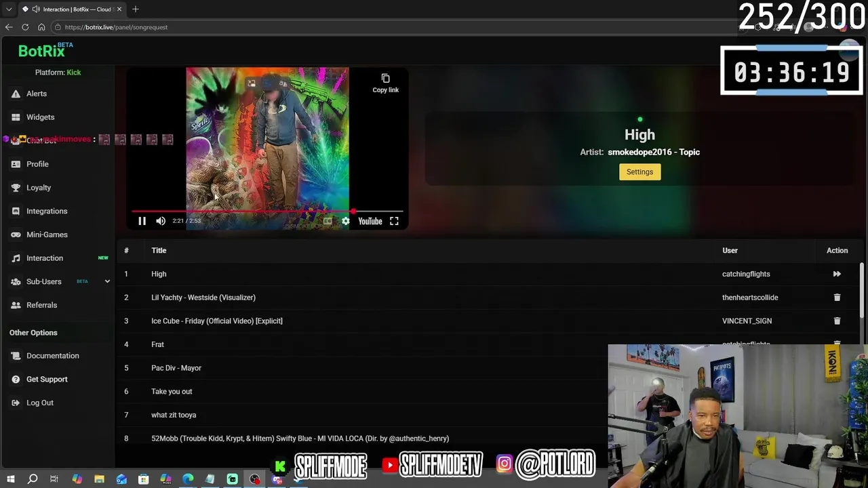Screen dimensions: 868x488
Task: Copy the song link
Action: [x=385, y=83]
